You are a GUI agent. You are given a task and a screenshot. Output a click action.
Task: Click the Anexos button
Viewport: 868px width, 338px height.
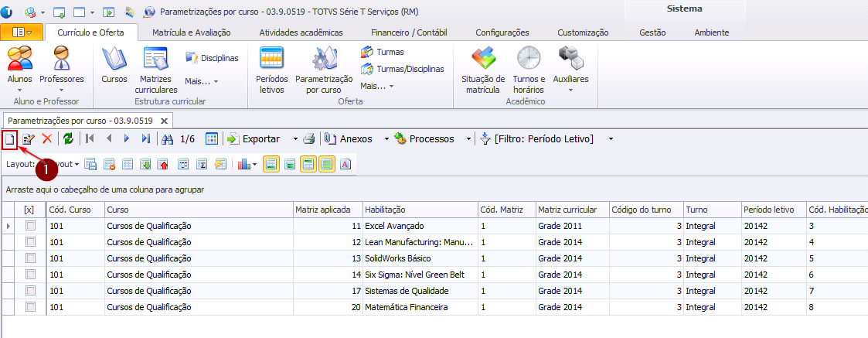(x=348, y=139)
